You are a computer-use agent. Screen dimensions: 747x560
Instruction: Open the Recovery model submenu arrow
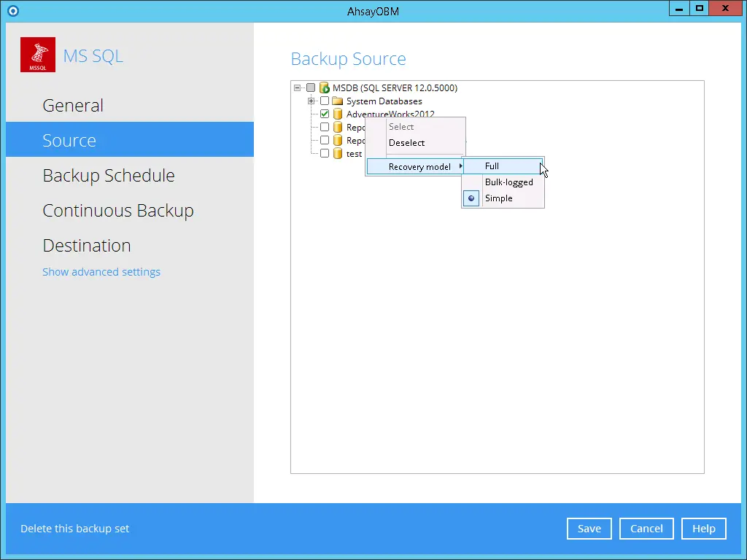(x=460, y=166)
